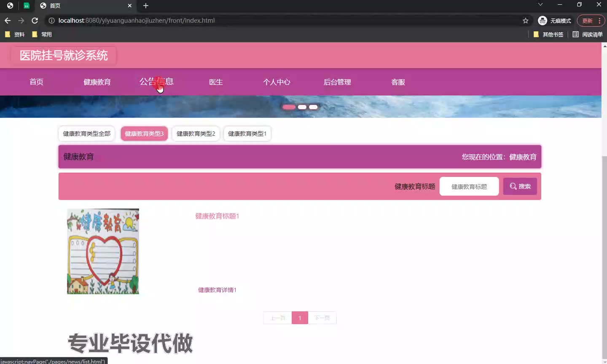
Task: Filter by 健康教育类型全部
Action: tap(86, 134)
